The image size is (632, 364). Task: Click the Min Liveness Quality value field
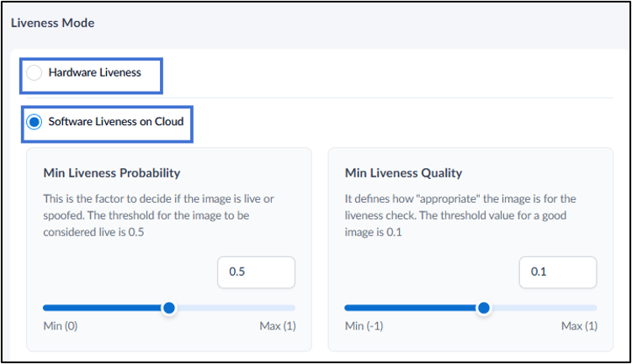[x=558, y=272]
